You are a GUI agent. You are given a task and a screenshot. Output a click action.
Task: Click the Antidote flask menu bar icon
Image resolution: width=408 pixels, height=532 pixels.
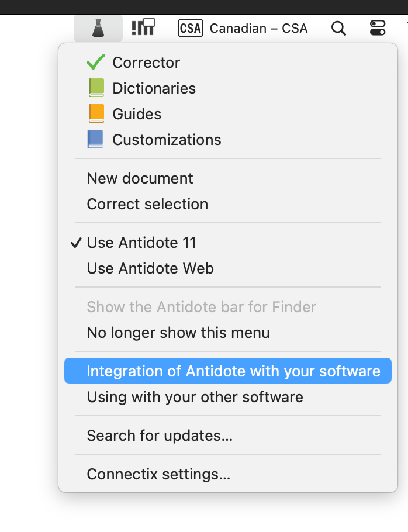(98, 28)
